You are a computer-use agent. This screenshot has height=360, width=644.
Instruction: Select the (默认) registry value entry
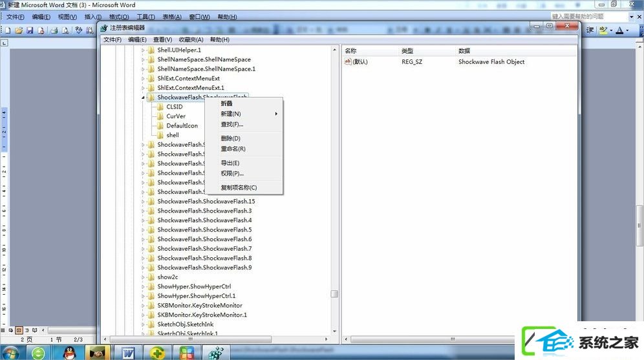[x=356, y=61]
